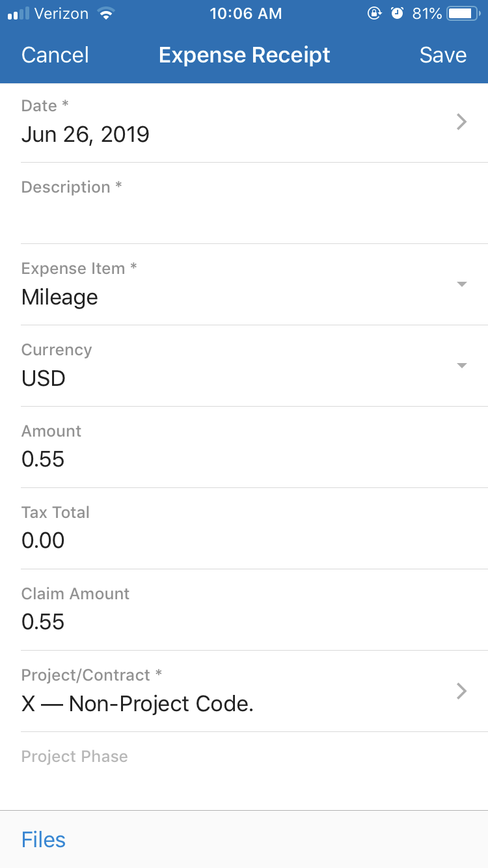Tap the rotation lock status icon
This screenshot has height=868, width=488.
coord(374,14)
